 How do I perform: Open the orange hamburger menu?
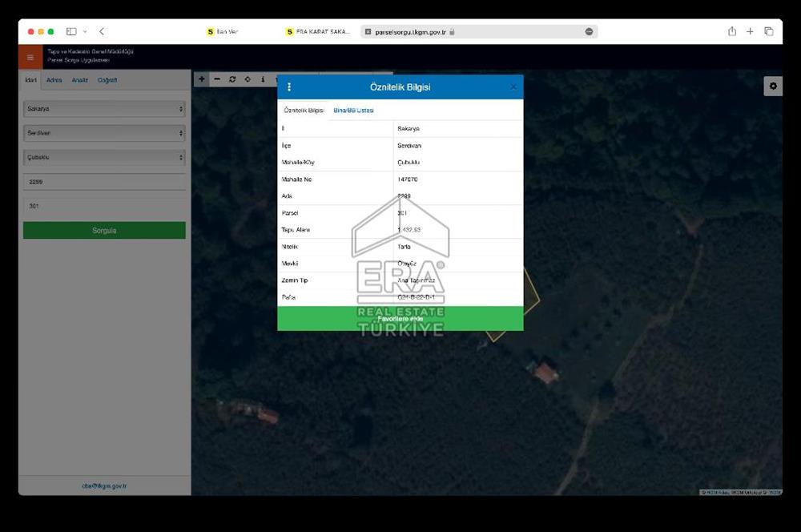[30, 57]
